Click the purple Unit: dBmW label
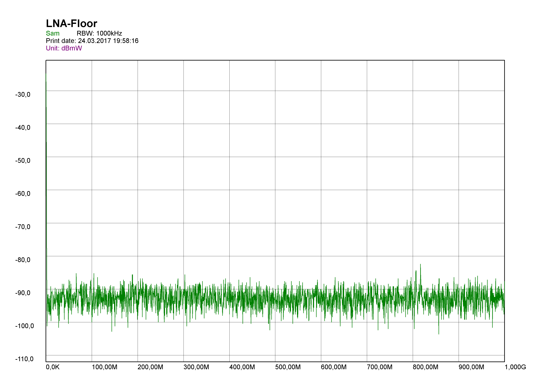Image resolution: width=555 pixels, height=392 pixels. (64, 48)
